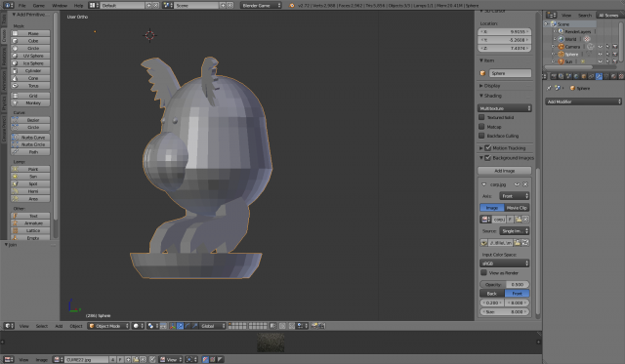Open the Add Modifier dropdown
This screenshot has height=364, width=625.
(x=583, y=101)
